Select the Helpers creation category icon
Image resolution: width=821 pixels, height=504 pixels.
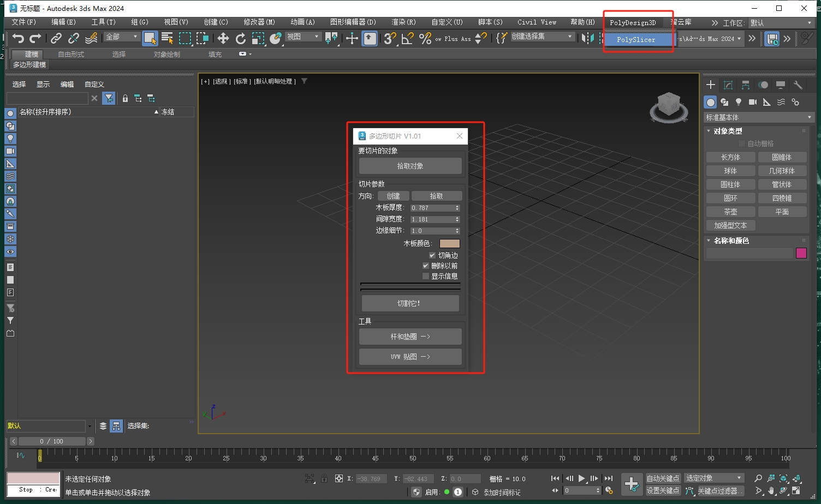click(766, 102)
